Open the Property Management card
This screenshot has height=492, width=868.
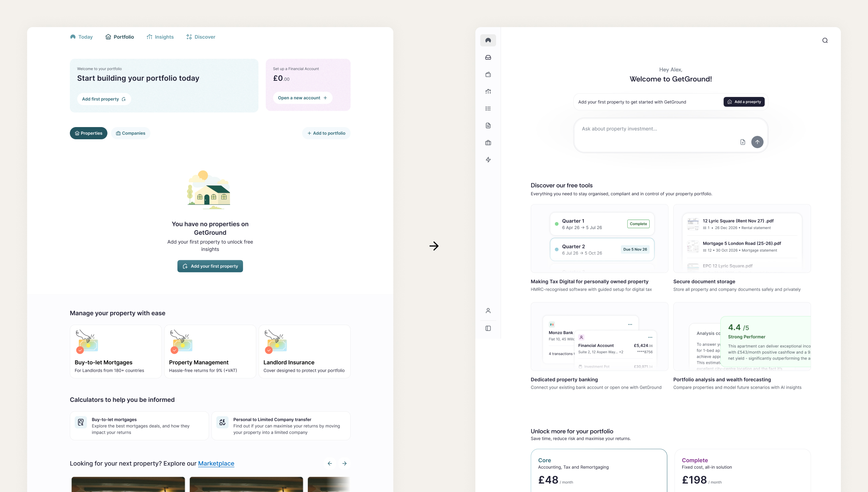point(210,351)
